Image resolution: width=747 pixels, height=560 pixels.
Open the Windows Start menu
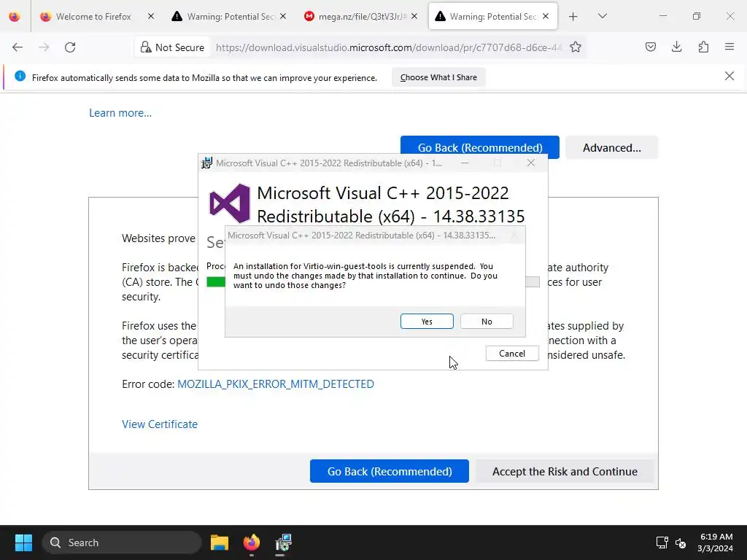point(23,542)
